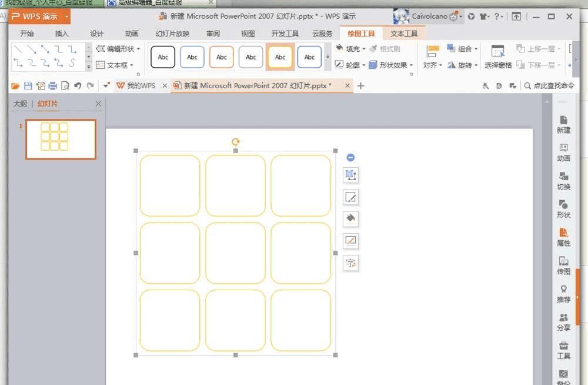Click the save icon in quick toolbar

(x=28, y=86)
